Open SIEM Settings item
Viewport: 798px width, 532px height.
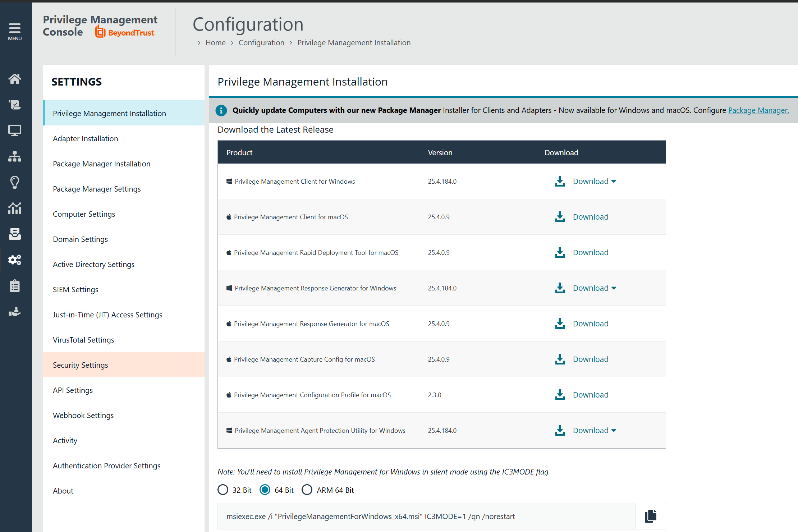click(124, 289)
